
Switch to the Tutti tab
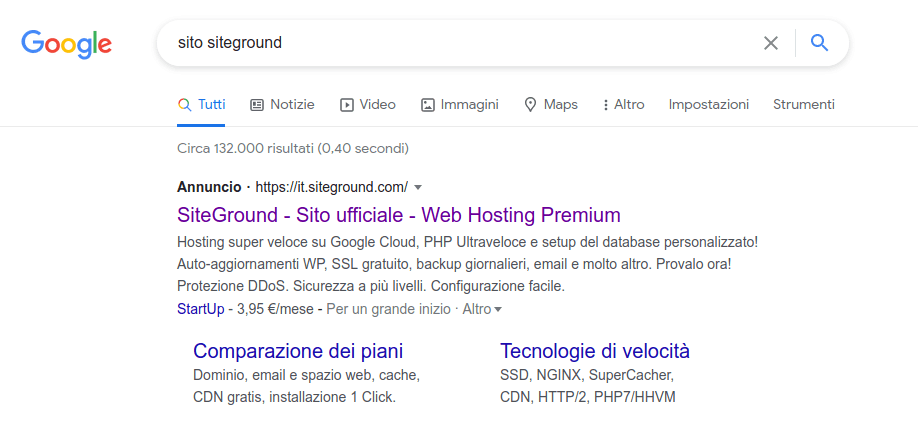pyautogui.click(x=212, y=105)
